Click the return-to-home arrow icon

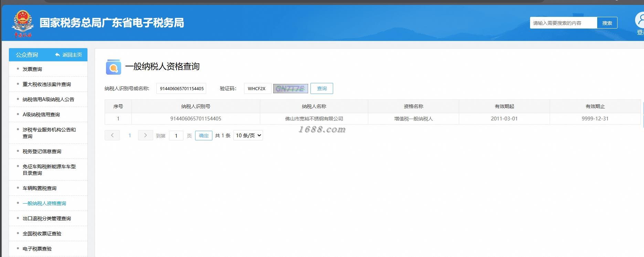pos(57,55)
